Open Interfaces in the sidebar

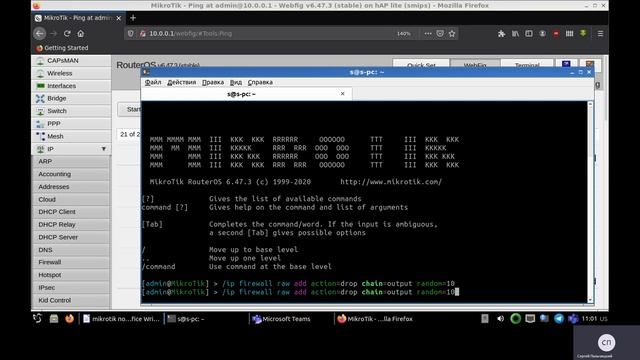click(x=71, y=86)
